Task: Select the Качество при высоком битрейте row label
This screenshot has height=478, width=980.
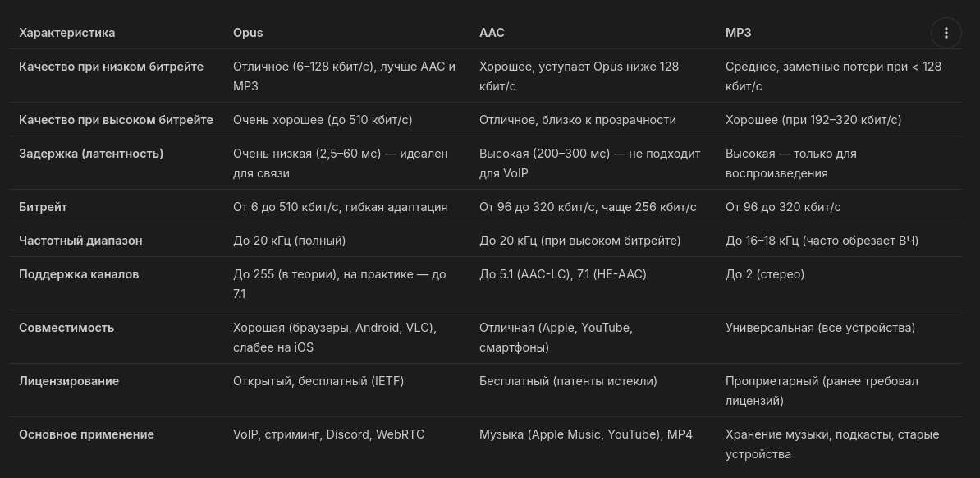Action: coord(116,120)
